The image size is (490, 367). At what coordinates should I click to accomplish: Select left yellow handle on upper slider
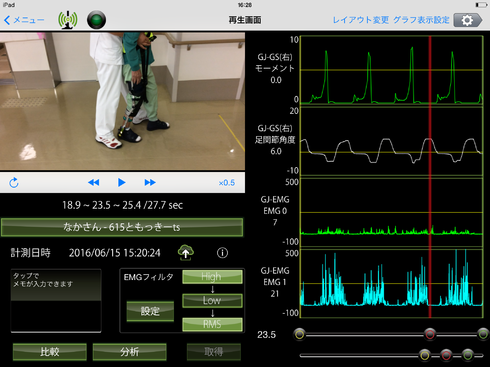[300, 334]
